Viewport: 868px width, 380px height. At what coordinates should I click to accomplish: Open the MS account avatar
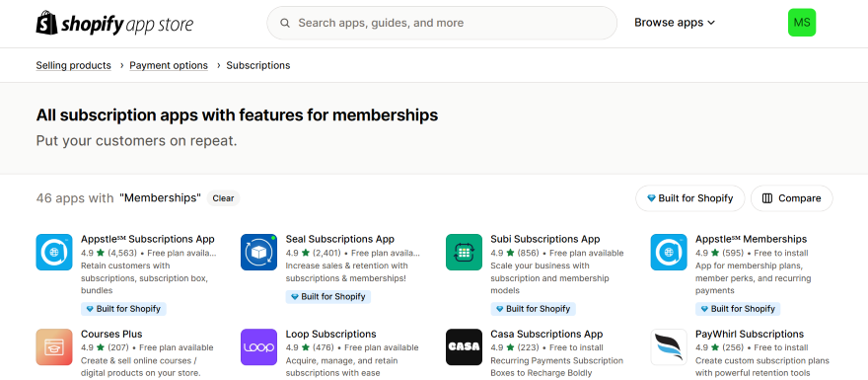coord(802,23)
